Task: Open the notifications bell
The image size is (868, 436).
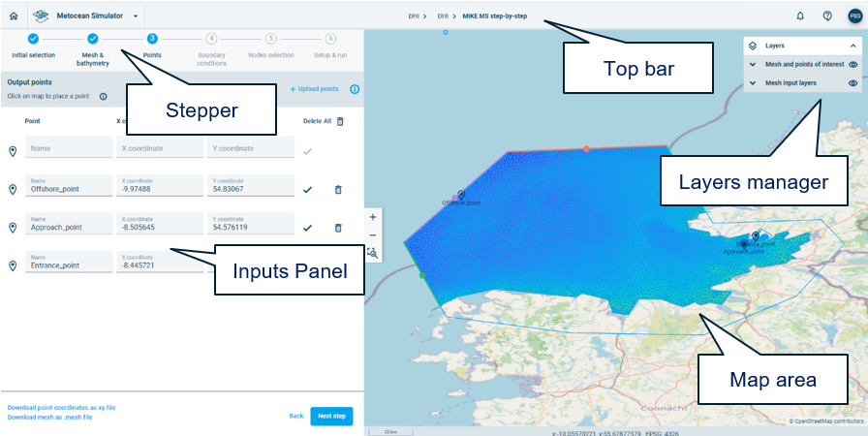Action: tap(800, 16)
